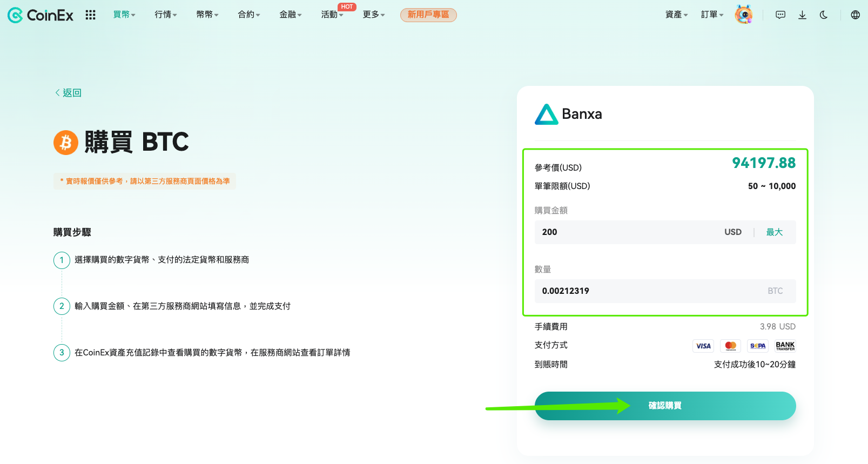Expand the 買幣 dropdown menu
Screen dimensions: 868x464
pyautogui.click(x=124, y=15)
